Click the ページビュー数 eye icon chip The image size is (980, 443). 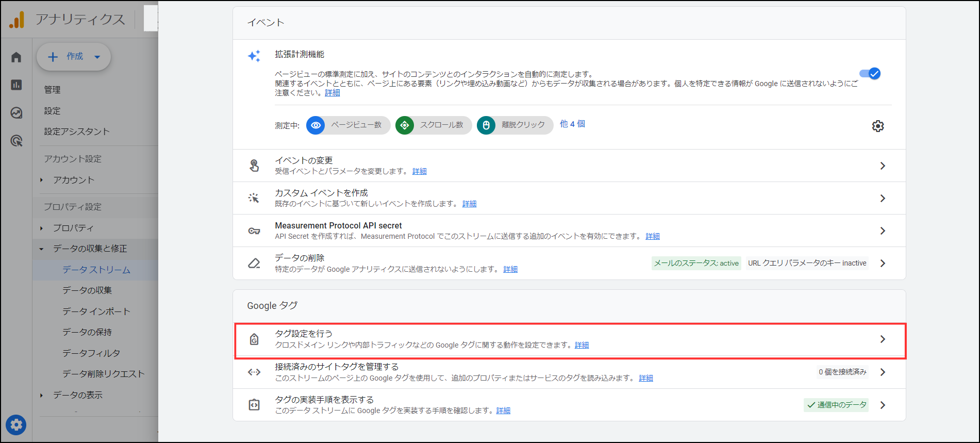click(x=348, y=125)
